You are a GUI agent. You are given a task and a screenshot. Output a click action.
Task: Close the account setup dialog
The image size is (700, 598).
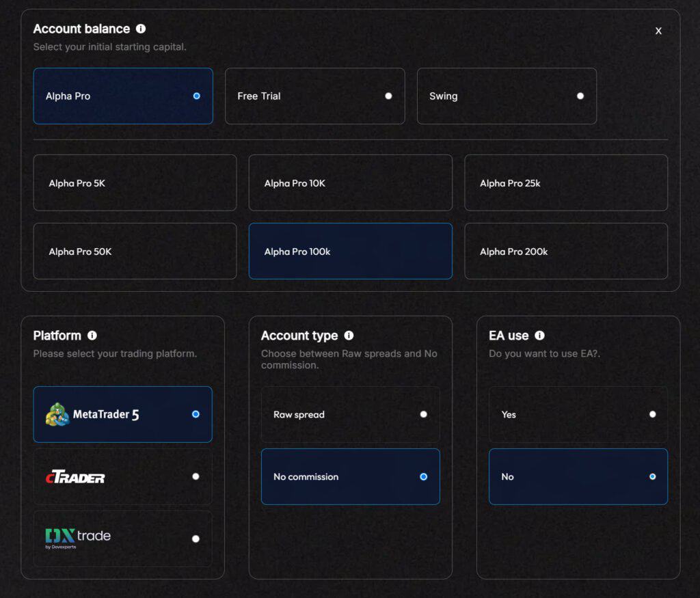pyautogui.click(x=658, y=31)
